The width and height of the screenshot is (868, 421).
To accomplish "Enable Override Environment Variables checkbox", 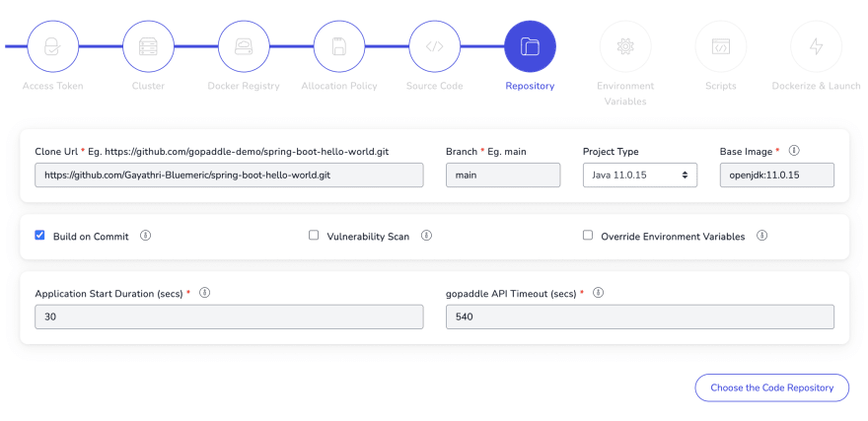I will [x=587, y=235].
